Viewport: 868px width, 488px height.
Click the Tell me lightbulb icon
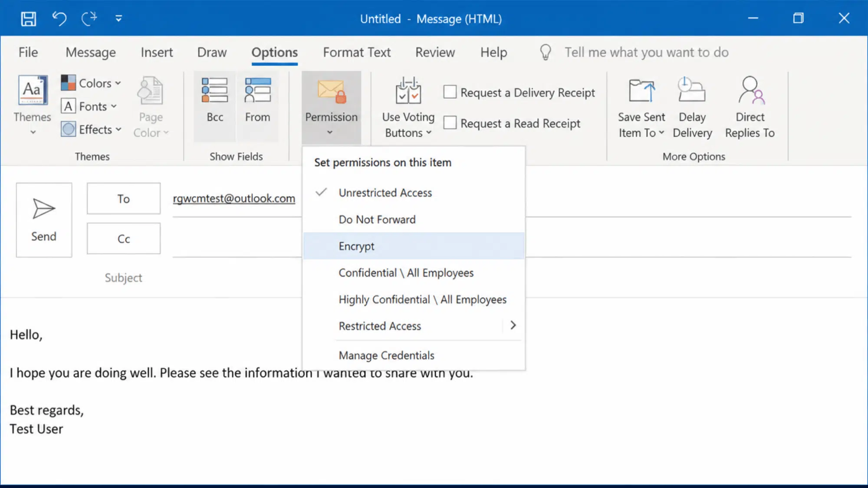coord(546,52)
